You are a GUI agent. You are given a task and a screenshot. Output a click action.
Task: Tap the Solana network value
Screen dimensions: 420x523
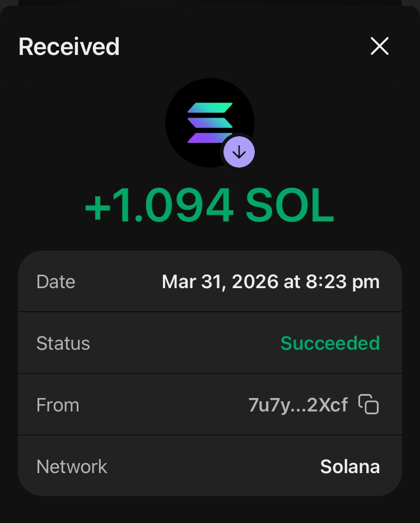(x=350, y=466)
